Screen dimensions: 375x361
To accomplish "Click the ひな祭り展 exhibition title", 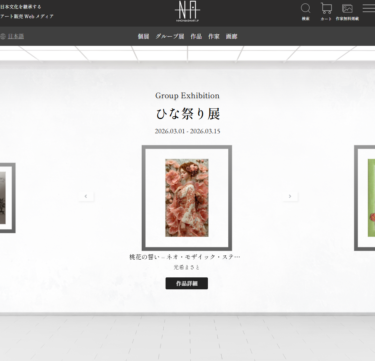I will [188, 114].
